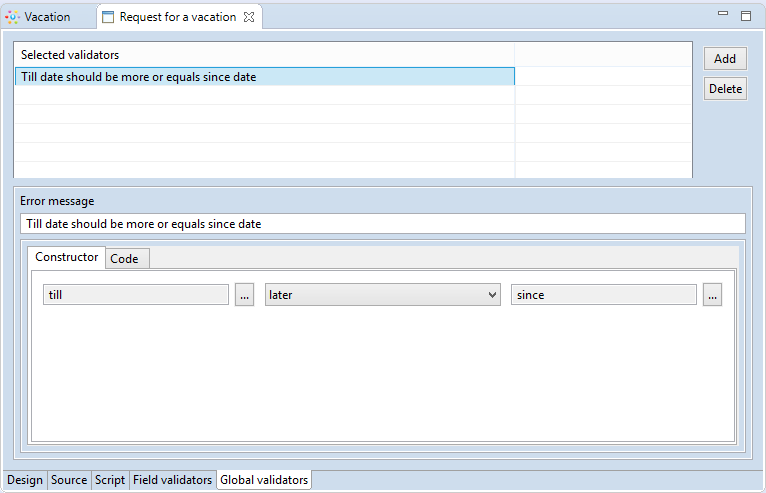Open the ellipsis browse button beside till field
This screenshot has height=493, width=766.
(x=245, y=295)
